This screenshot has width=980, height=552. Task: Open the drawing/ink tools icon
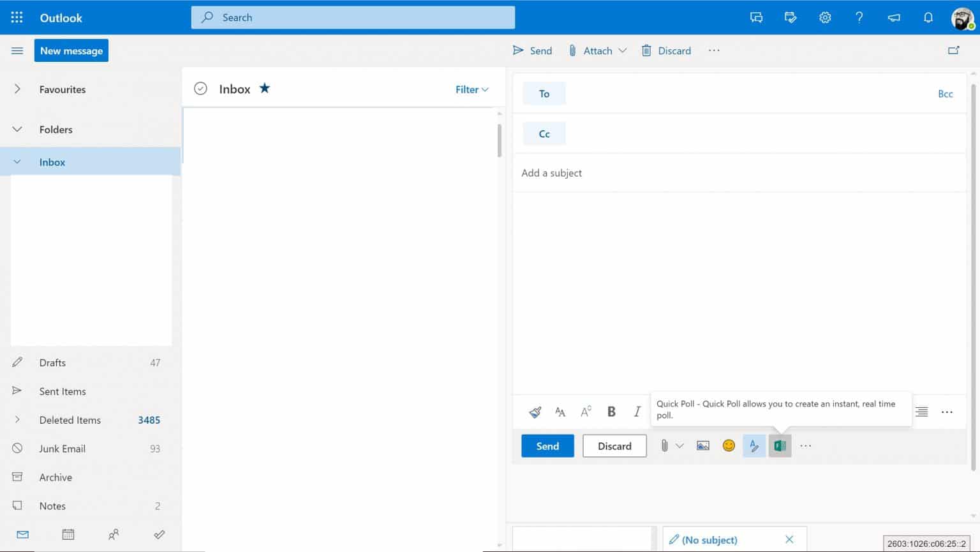[754, 445]
